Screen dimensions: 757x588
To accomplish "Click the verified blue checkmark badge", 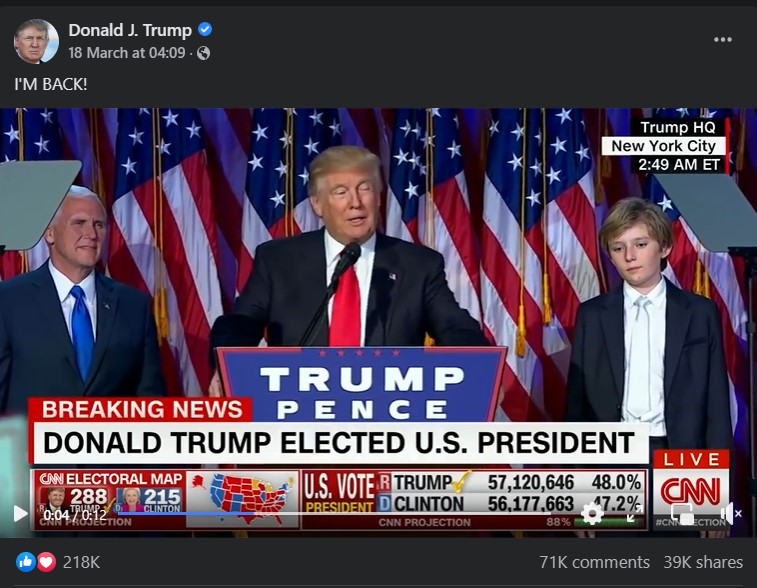I will tap(205, 30).
